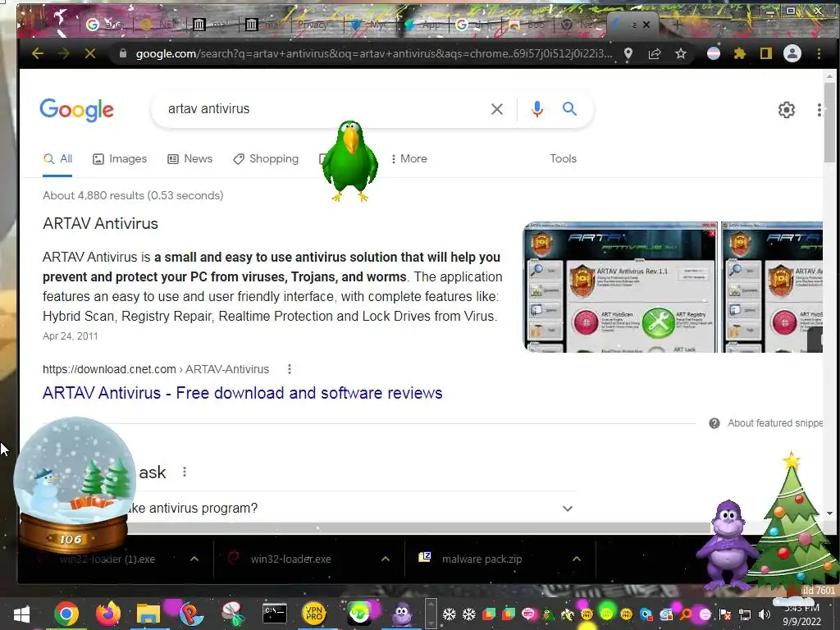The height and width of the screenshot is (630, 840).
Task: Open the Windows Start menu
Action: click(21, 614)
